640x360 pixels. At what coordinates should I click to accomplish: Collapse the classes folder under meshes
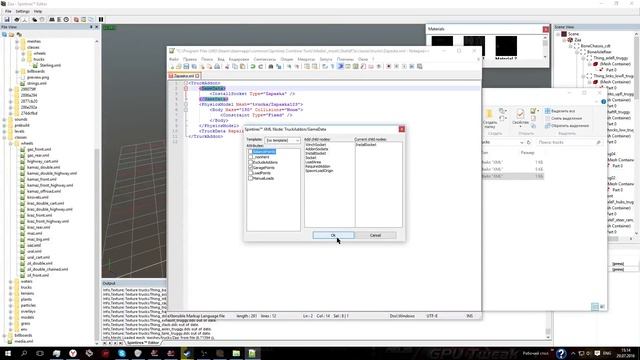17,47
